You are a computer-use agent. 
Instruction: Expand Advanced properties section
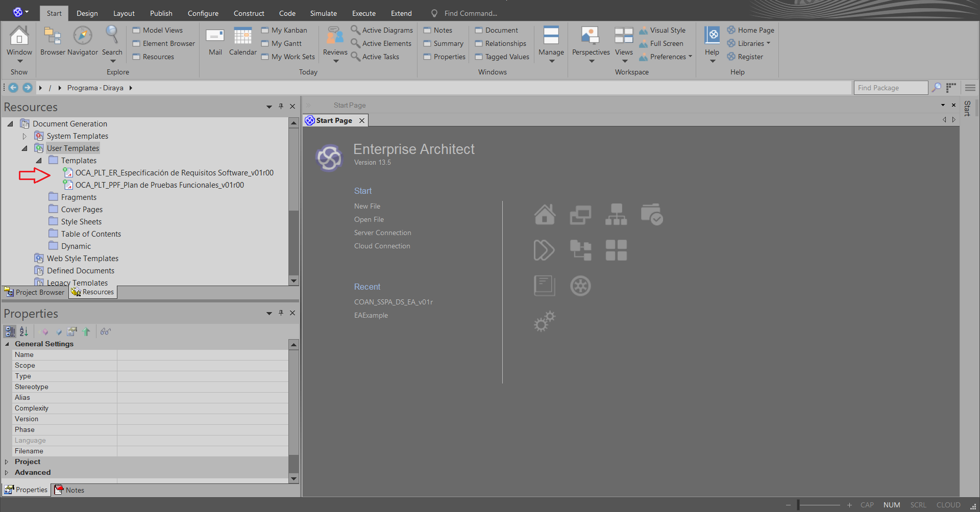coord(6,472)
